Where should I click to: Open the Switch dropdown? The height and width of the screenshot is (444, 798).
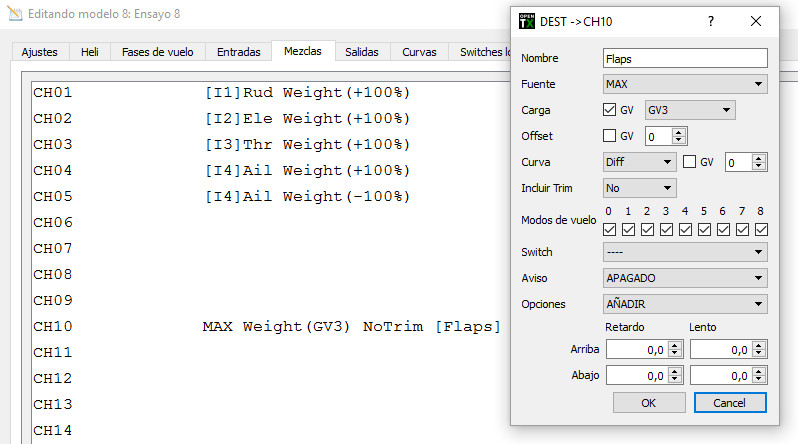click(685, 252)
